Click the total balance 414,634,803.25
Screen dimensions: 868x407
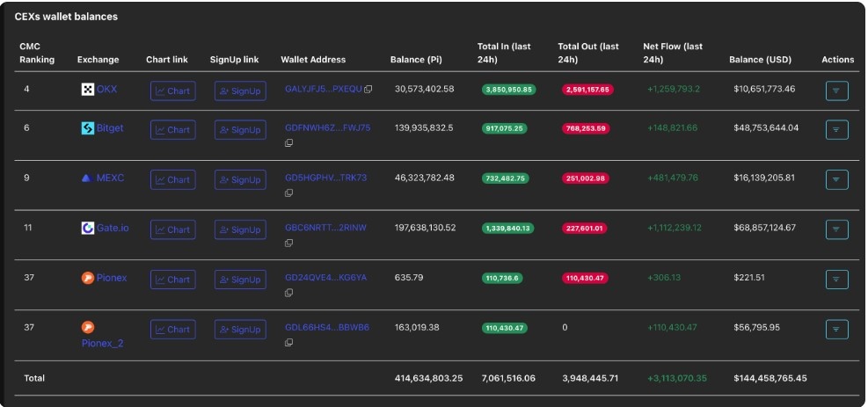429,379
